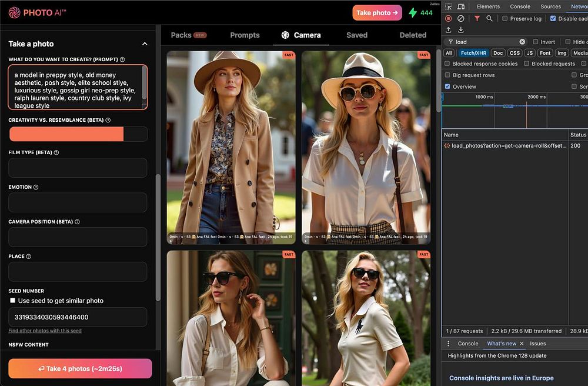
Task: Check 'Use seed to get similar photo'
Action: [x=13, y=301]
